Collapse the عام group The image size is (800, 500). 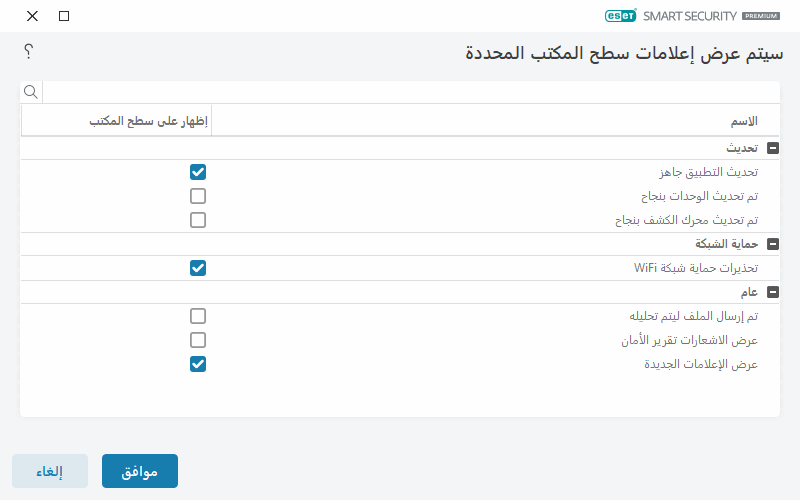click(x=772, y=292)
